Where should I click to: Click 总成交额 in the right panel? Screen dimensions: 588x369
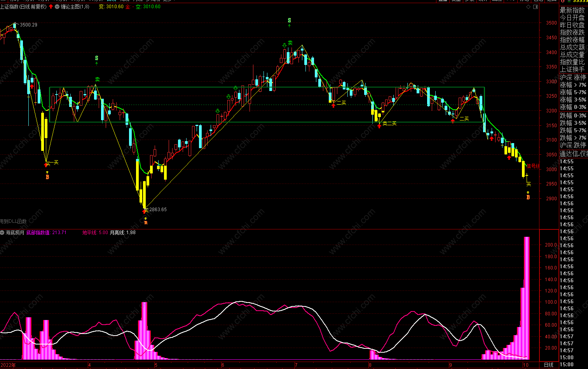coord(572,47)
